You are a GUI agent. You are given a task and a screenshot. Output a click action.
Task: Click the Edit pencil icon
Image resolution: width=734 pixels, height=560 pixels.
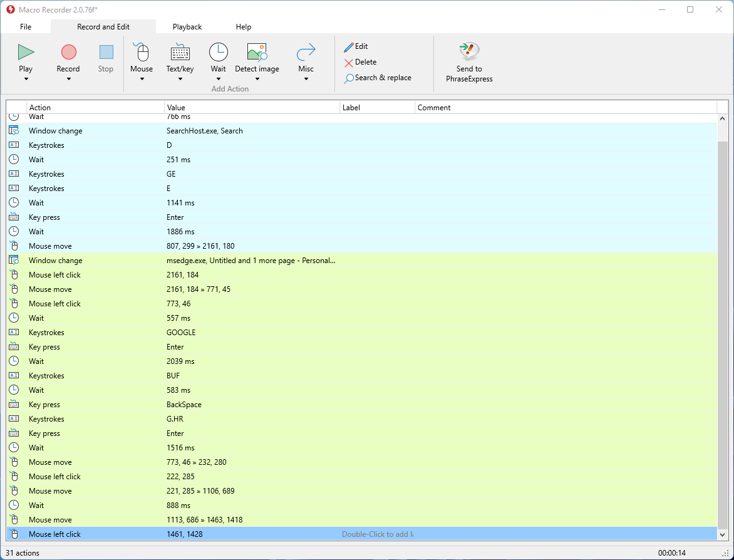click(x=349, y=47)
